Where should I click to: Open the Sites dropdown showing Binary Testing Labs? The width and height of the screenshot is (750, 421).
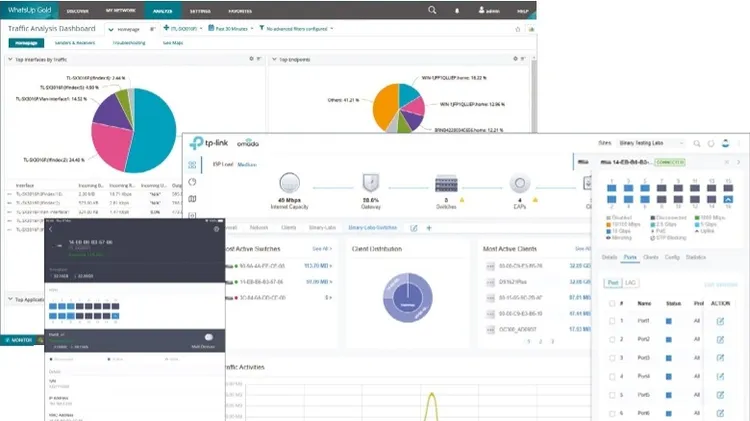[x=651, y=143]
